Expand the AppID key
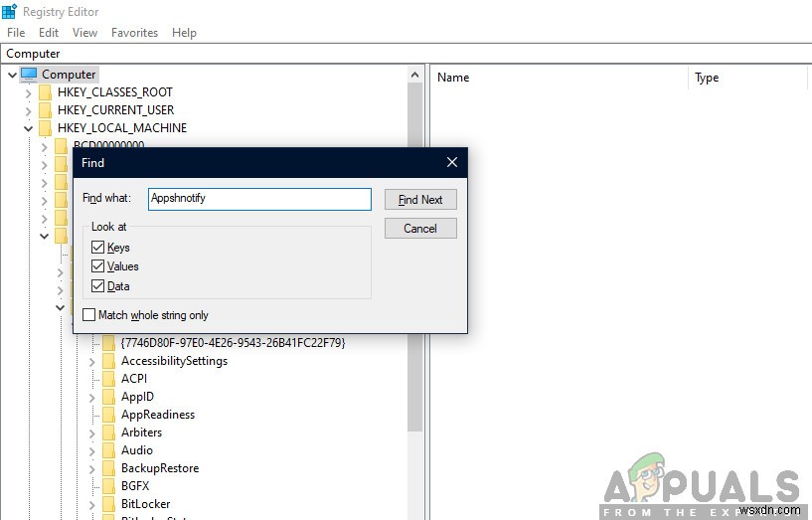This screenshot has width=812, height=520. pyautogui.click(x=92, y=398)
